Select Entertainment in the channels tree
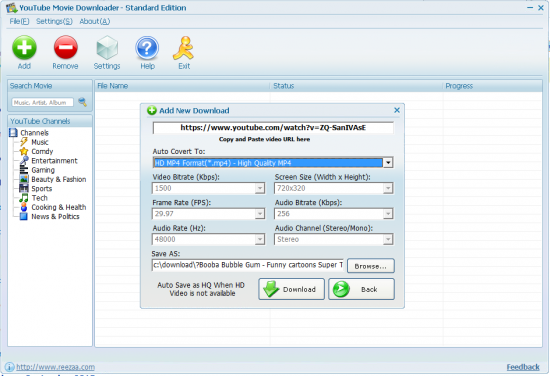550x376 pixels. 54,161
